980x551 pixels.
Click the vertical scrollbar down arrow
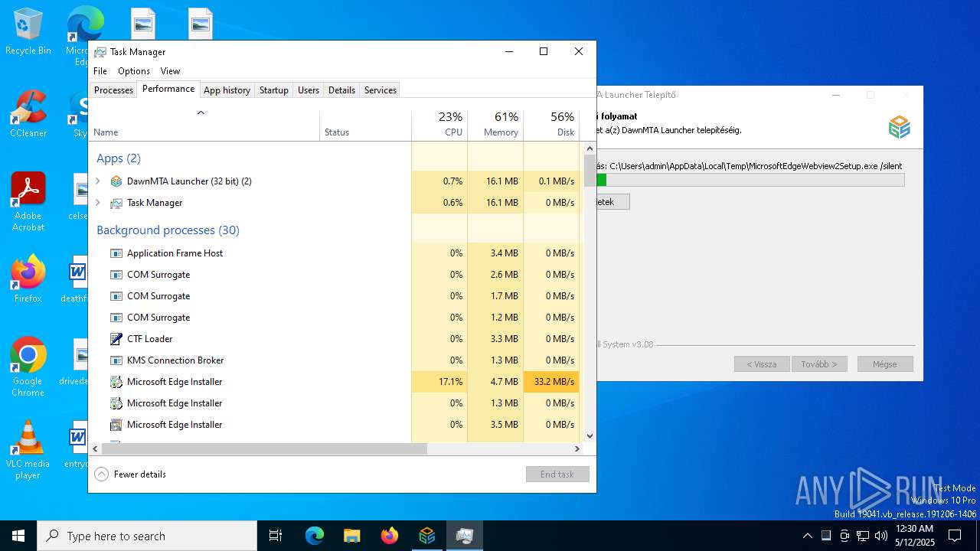click(590, 436)
